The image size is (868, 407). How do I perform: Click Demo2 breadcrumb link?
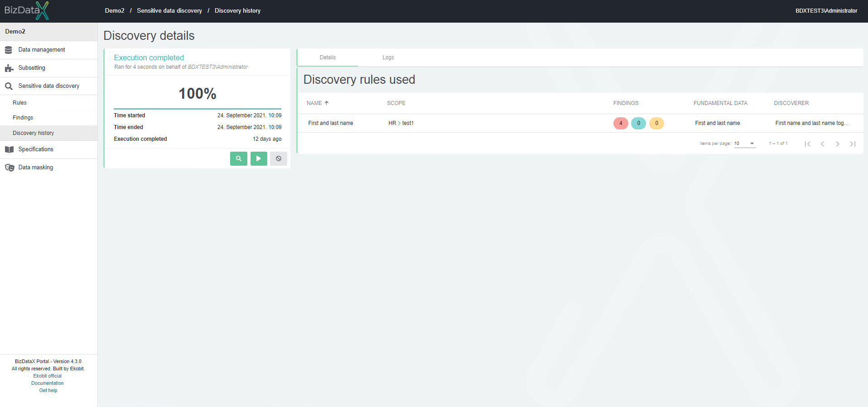(115, 10)
